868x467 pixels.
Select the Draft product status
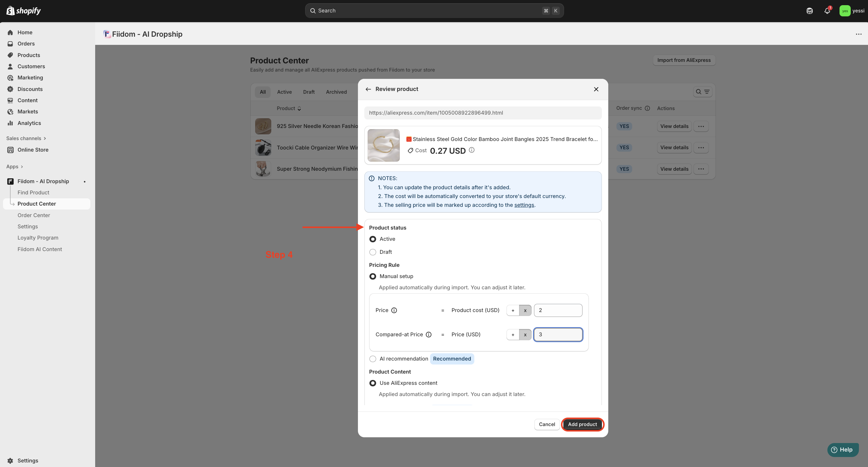(x=373, y=252)
